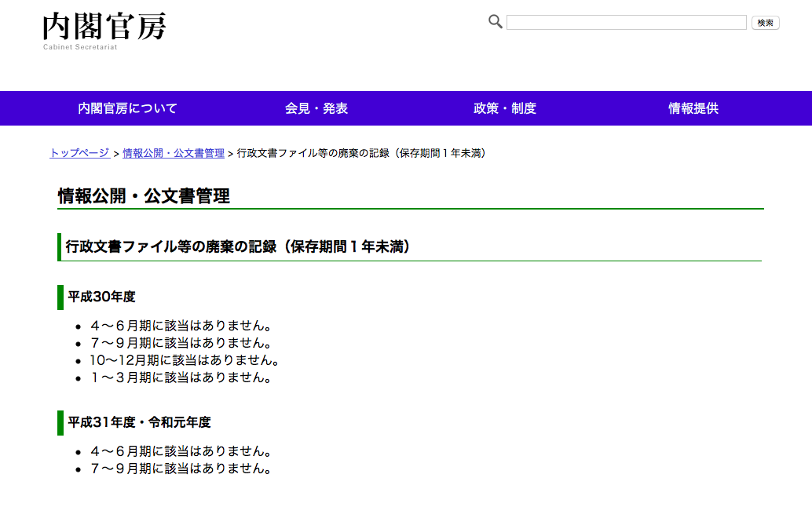Open the 会見・発表 menu
The image size is (812, 507).
tap(316, 108)
